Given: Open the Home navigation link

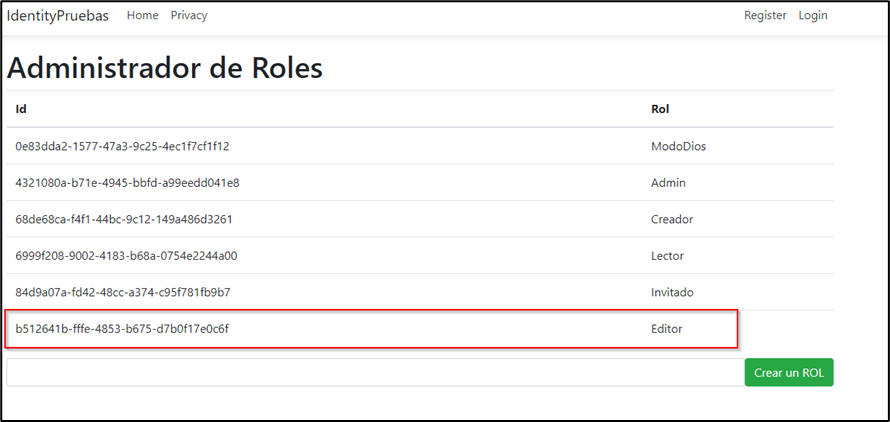Looking at the screenshot, I should [142, 16].
